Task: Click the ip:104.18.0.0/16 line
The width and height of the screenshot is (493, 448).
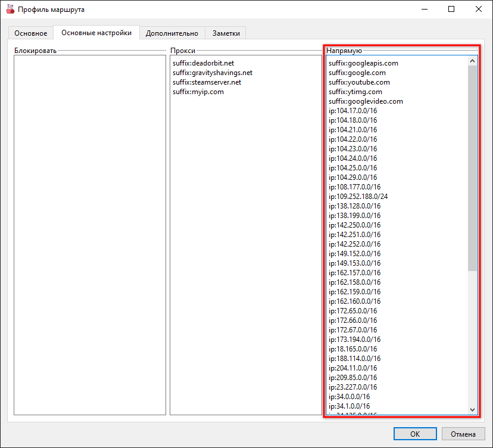Action: (x=352, y=120)
